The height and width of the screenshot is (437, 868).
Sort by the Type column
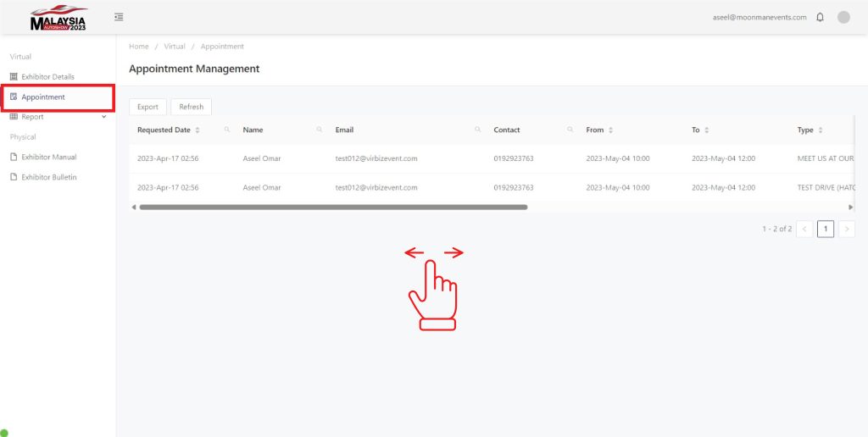pos(820,130)
